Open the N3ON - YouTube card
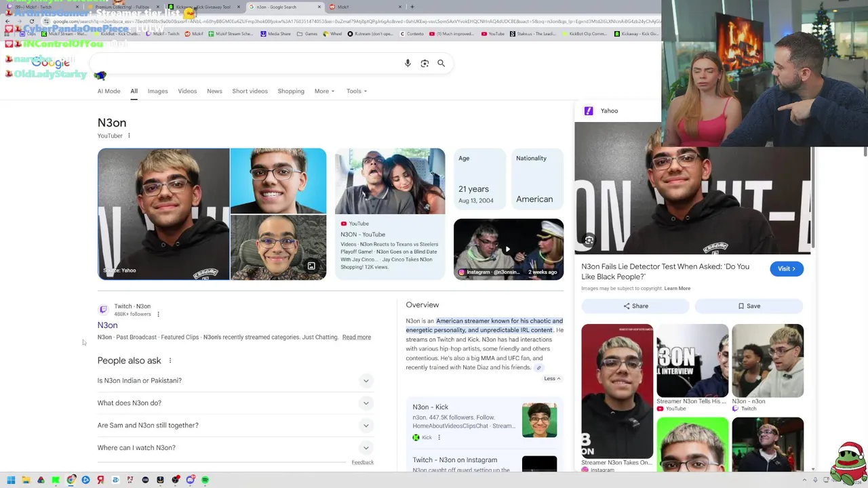Screen dimensions: 868x488 tap(390, 213)
